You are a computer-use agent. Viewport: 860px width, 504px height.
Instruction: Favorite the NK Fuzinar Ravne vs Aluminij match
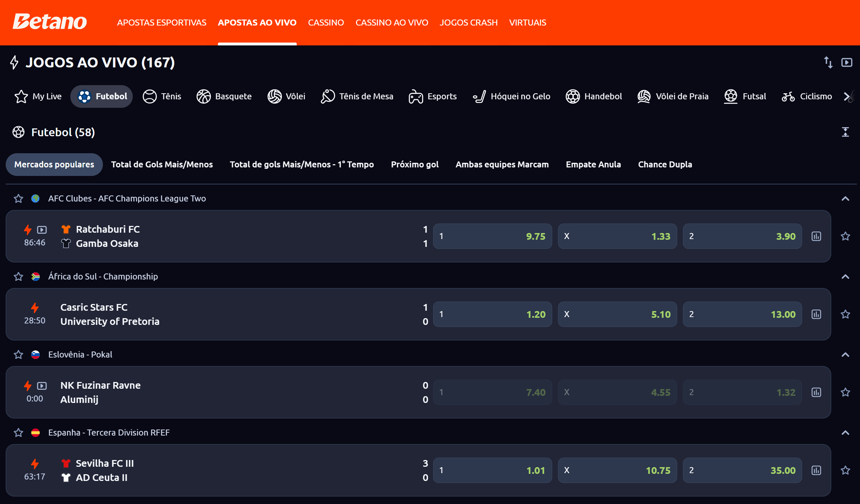[x=845, y=392]
